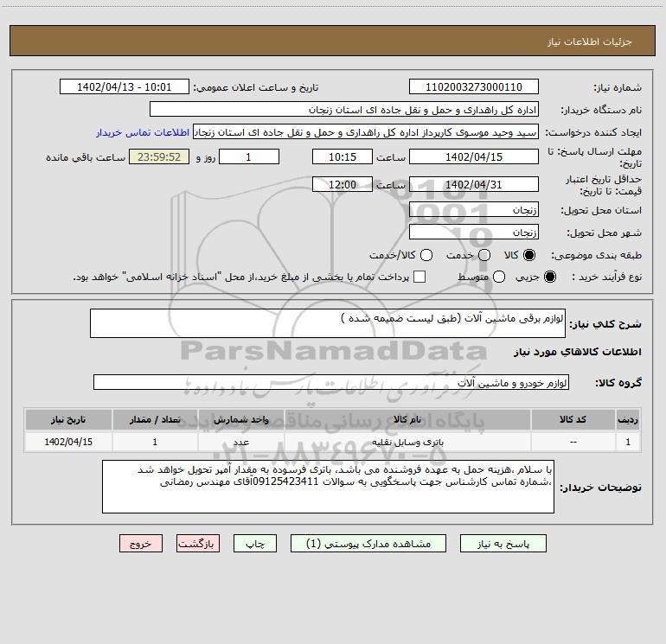Open the اطلاعات تماس خریدار link

143,132
